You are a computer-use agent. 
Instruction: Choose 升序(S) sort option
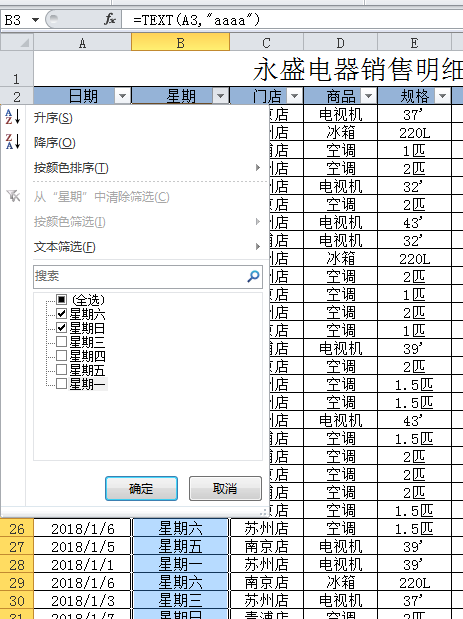coord(147,117)
